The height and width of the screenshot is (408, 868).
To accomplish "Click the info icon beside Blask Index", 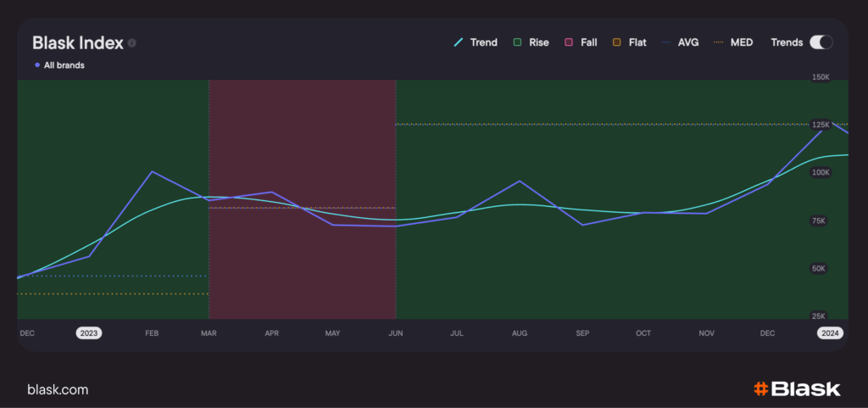I will (132, 43).
